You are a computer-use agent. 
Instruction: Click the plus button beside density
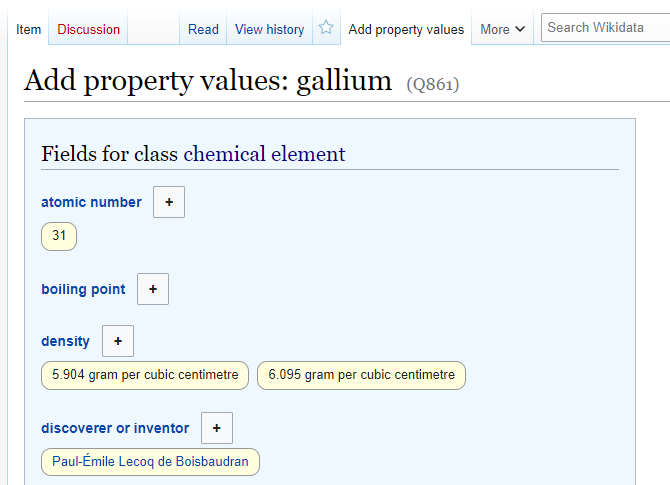coord(118,341)
